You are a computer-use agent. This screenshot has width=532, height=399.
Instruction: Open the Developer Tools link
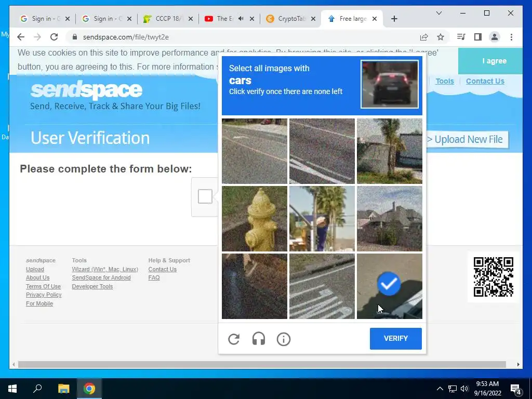(92, 286)
